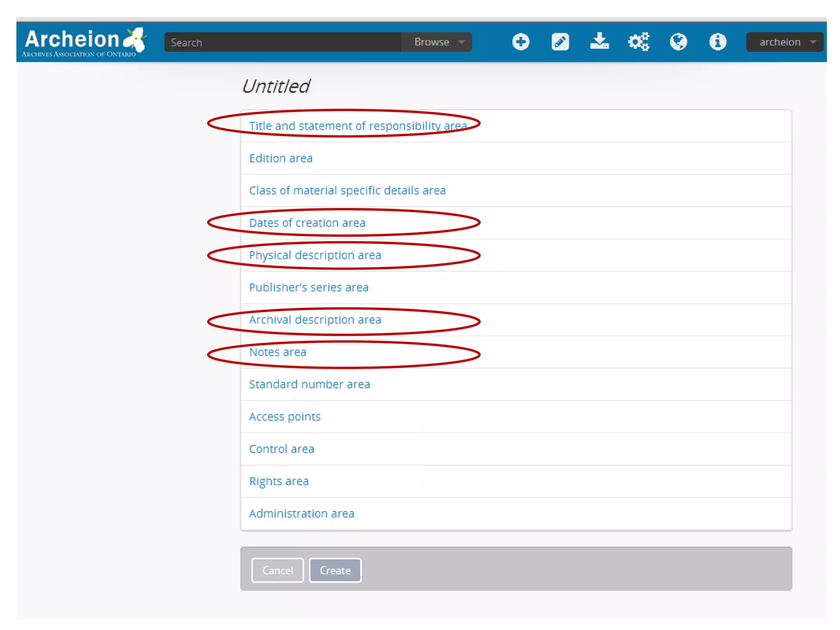Expand Title and statement of responsibility area

(x=358, y=126)
